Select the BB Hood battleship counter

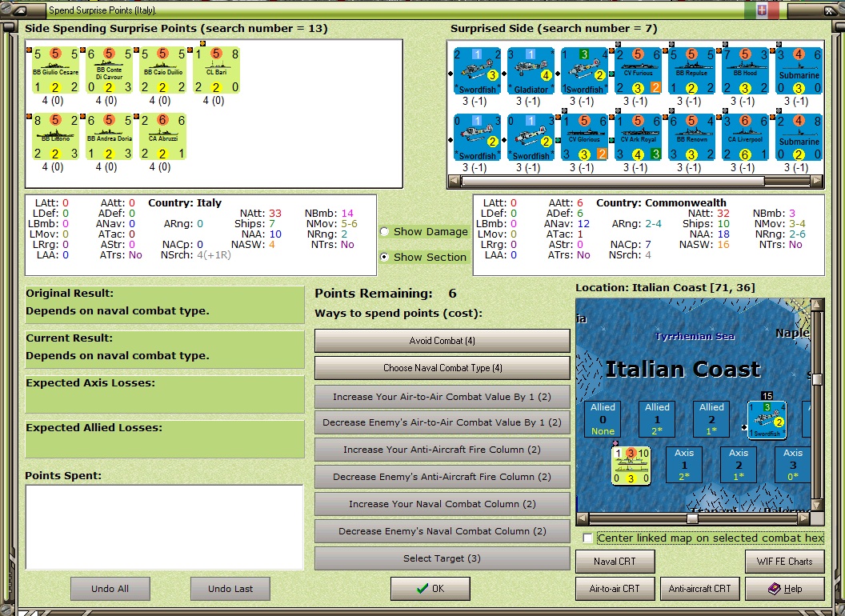745,70
